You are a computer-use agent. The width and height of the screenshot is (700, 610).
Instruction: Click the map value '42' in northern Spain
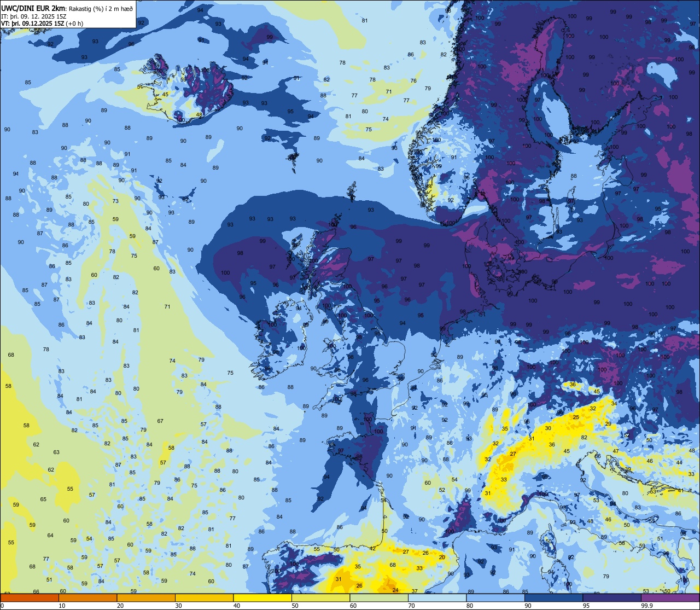[x=372, y=548]
